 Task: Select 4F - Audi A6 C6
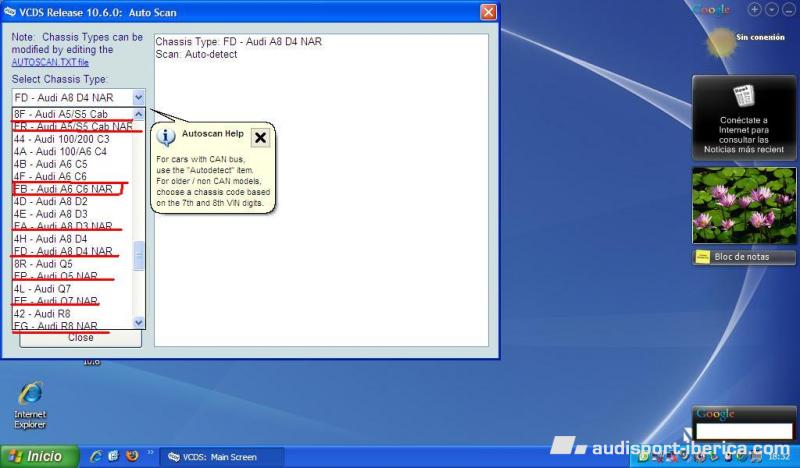click(72, 177)
